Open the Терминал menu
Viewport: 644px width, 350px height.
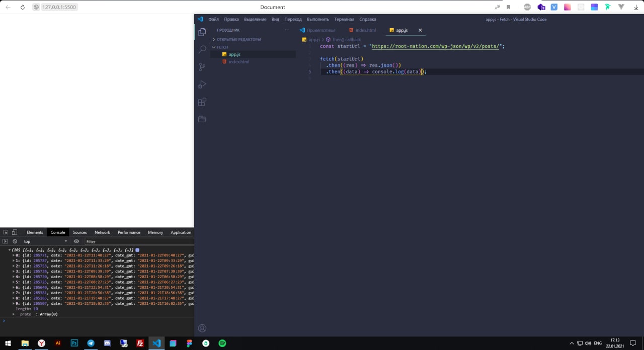pos(344,19)
